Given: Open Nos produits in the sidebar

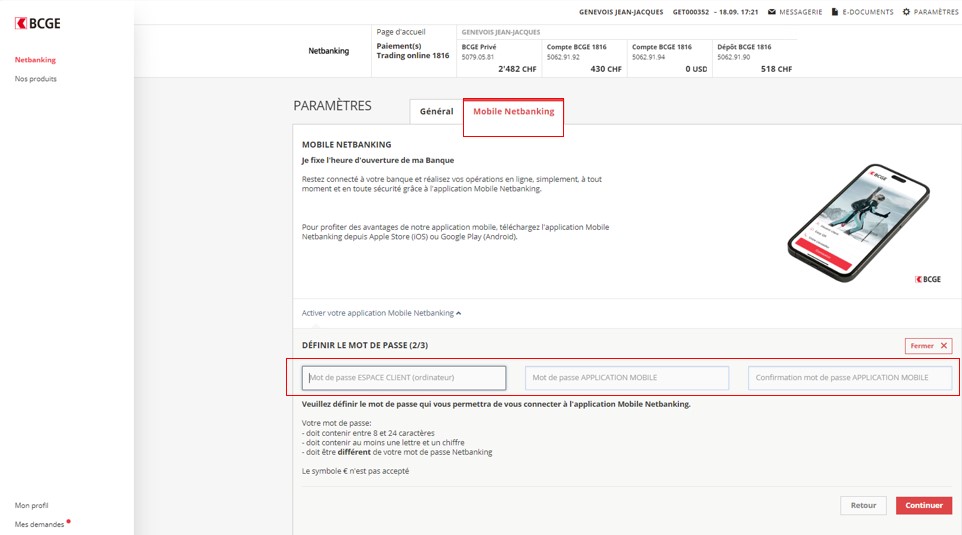Looking at the screenshot, I should tap(36, 79).
